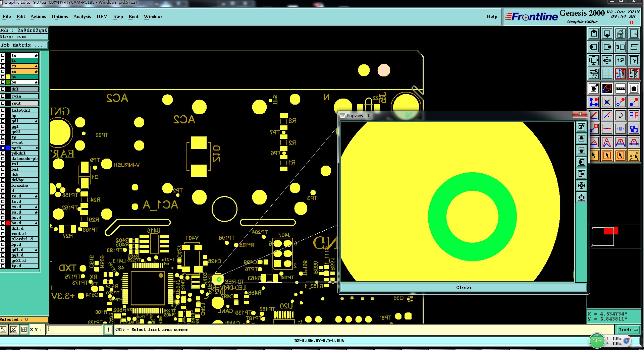This screenshot has width=644, height=350.
Task: Open the Options menu
Action: [x=60, y=16]
